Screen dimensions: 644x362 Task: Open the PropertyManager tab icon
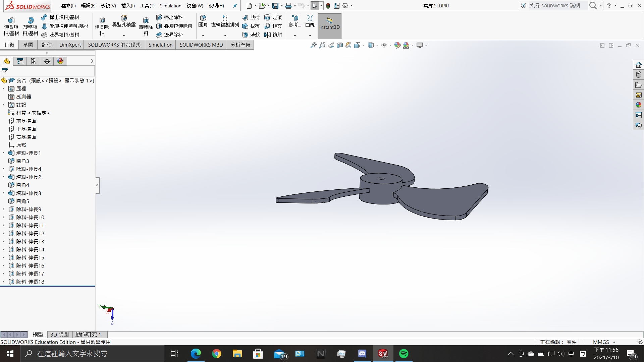[20, 61]
